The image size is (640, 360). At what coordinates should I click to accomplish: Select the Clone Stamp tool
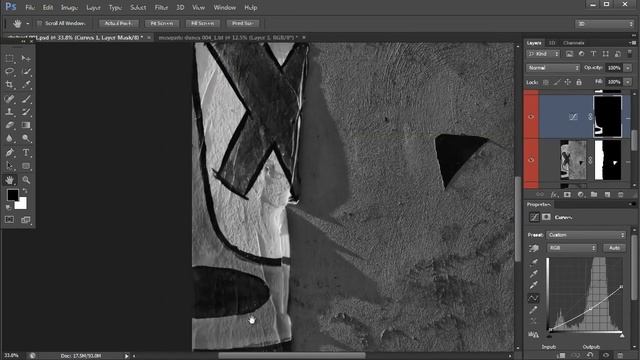(9, 111)
